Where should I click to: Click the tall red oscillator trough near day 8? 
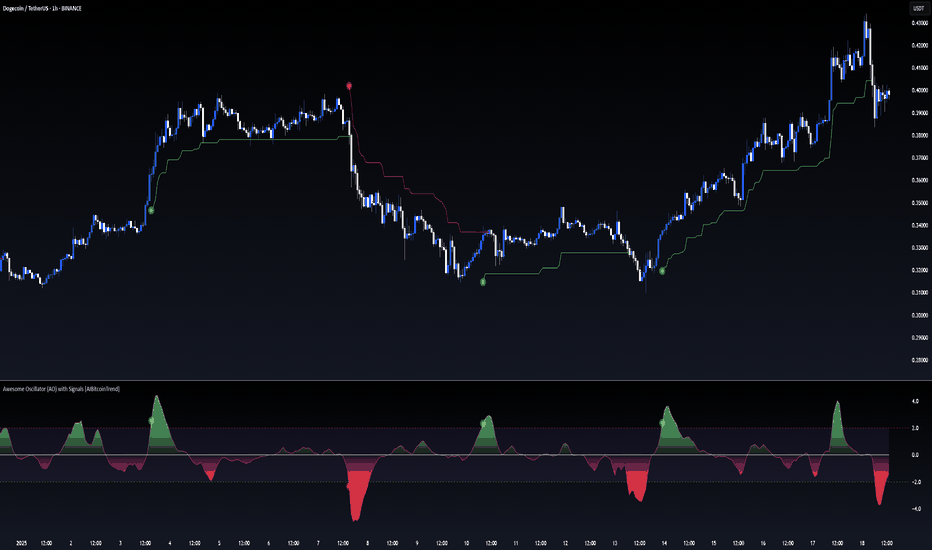(357, 496)
